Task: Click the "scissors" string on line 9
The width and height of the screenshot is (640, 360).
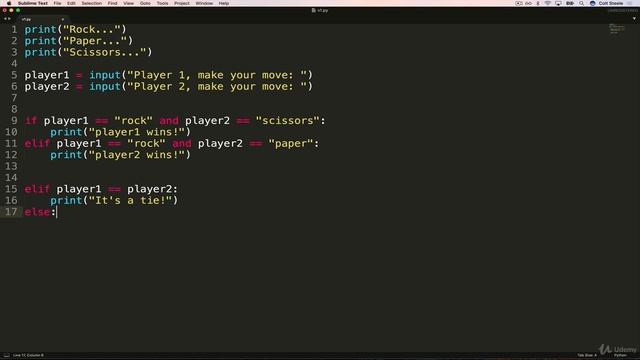Action: [287, 120]
